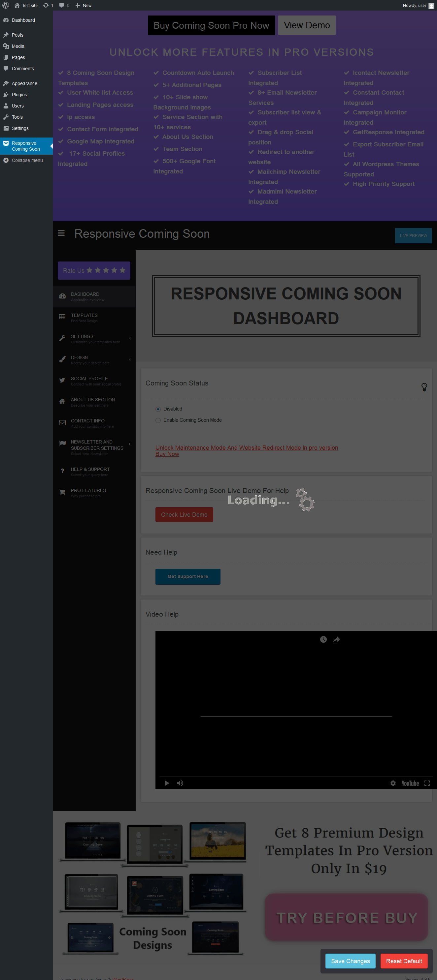Click the Reset Default button
This screenshot has width=437, height=980.
(404, 961)
